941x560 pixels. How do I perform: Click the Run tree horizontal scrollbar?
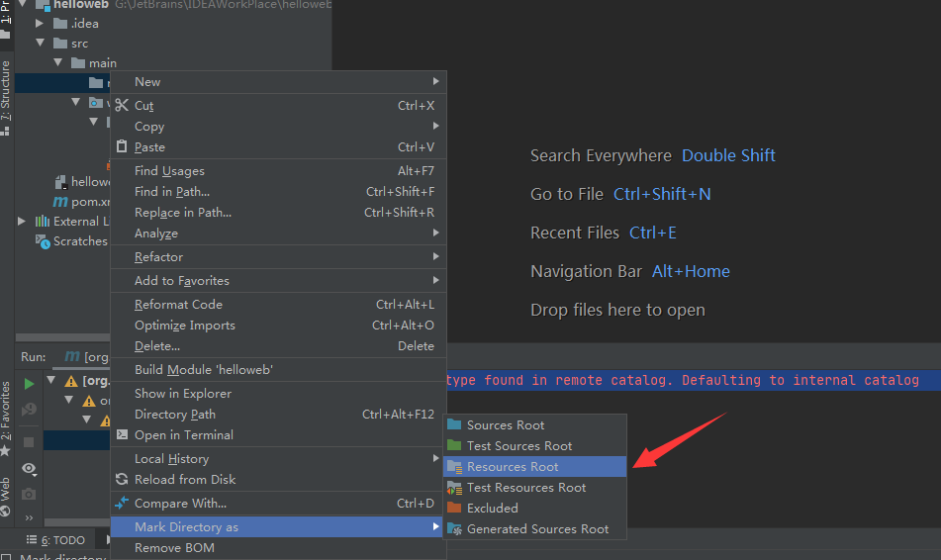(x=77, y=522)
